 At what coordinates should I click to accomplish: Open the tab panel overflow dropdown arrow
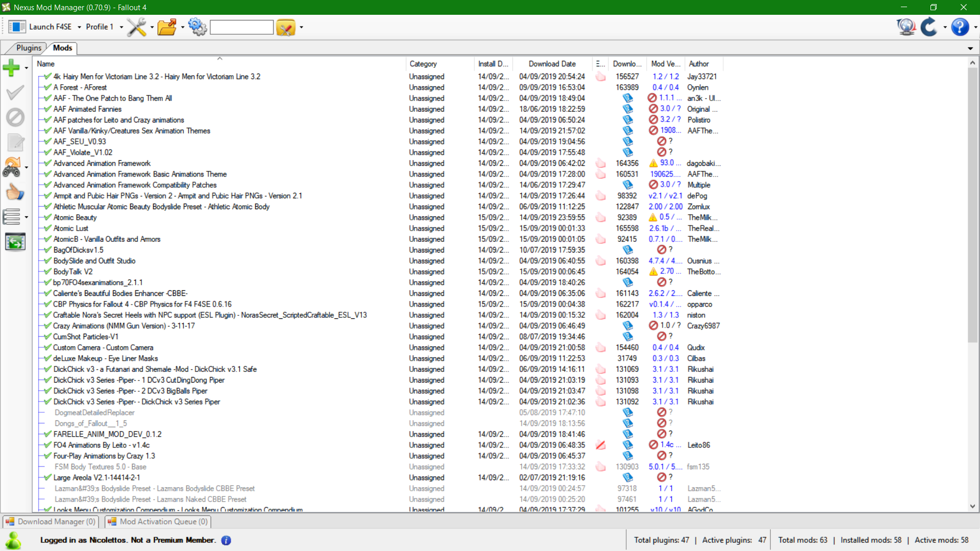pyautogui.click(x=970, y=48)
